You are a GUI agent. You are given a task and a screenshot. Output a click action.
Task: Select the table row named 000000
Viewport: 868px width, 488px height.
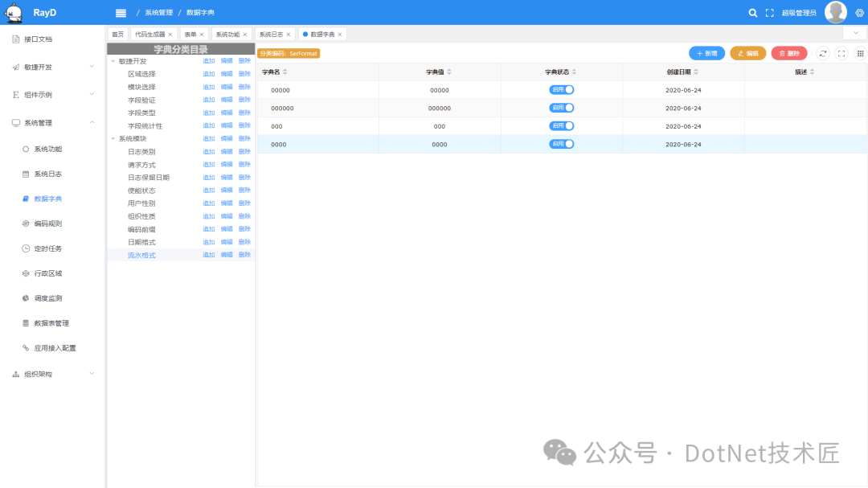(562, 108)
